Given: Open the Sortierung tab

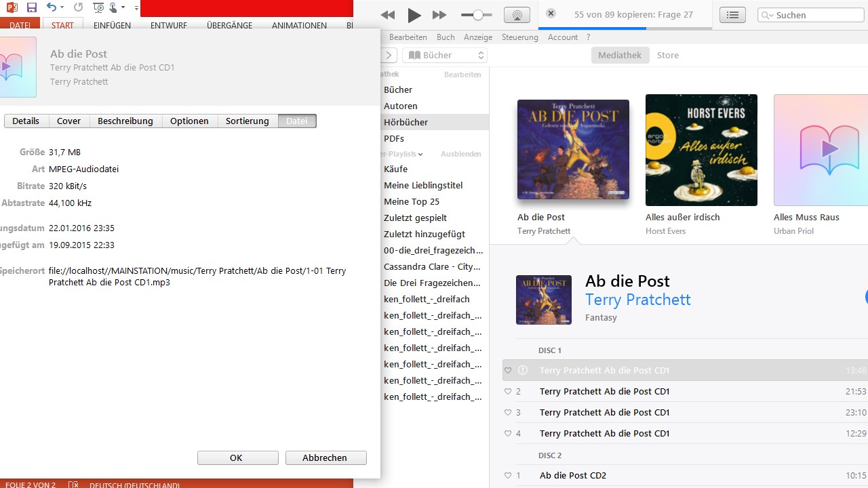Looking at the screenshot, I should (248, 121).
